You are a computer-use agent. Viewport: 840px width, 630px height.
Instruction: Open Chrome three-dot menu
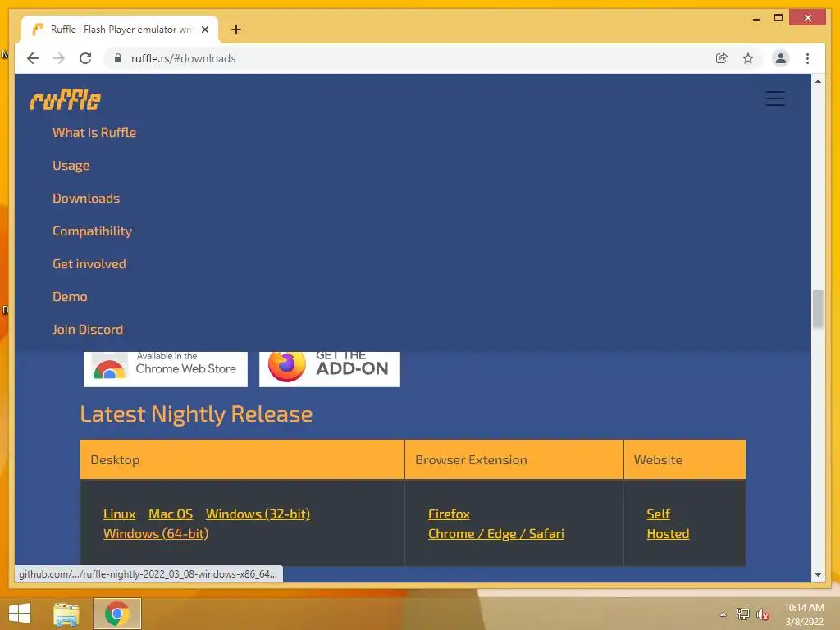coord(807,58)
